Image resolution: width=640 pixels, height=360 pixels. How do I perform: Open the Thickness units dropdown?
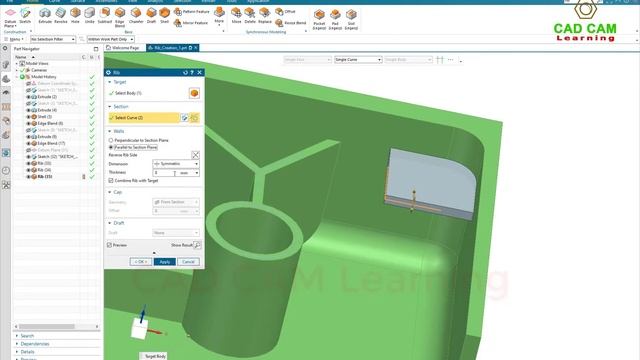pos(196,173)
